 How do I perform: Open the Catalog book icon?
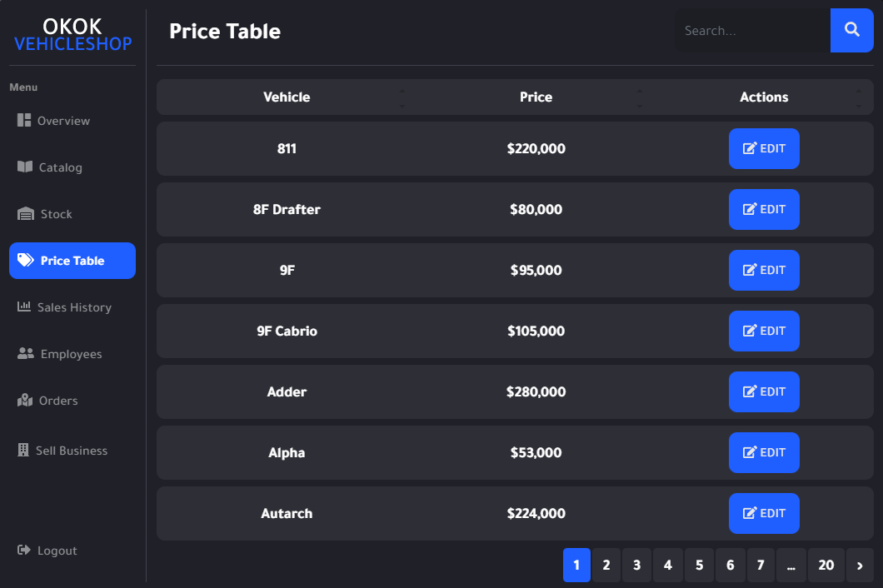coord(25,167)
